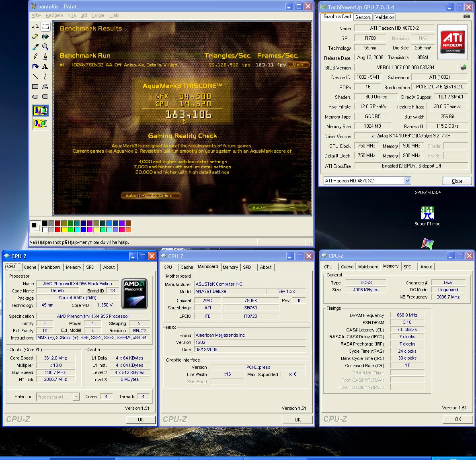Activate the Magnifier tool in Paint
This screenshot has height=460, width=476.
click(x=45, y=47)
